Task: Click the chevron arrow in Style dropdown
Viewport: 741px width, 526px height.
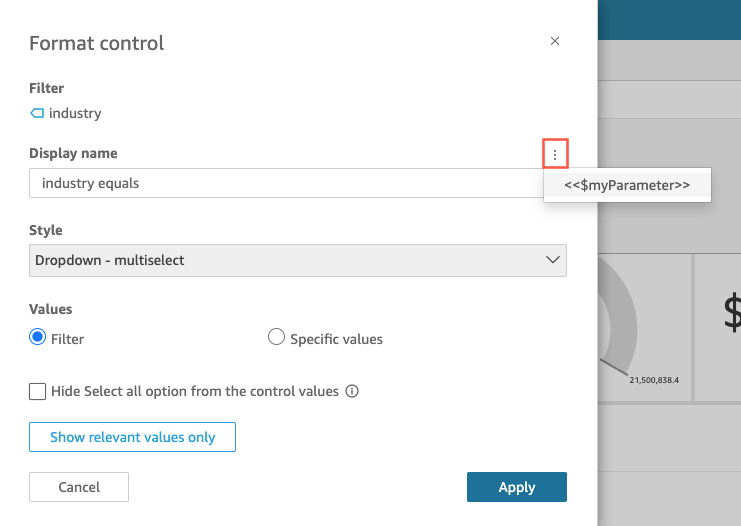Action: click(x=552, y=260)
